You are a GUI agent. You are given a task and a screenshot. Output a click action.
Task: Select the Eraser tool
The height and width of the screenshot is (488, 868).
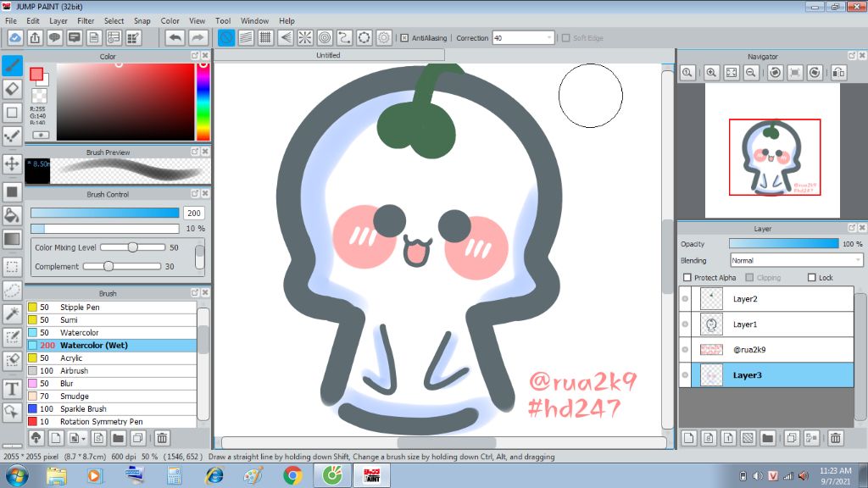[x=12, y=88]
